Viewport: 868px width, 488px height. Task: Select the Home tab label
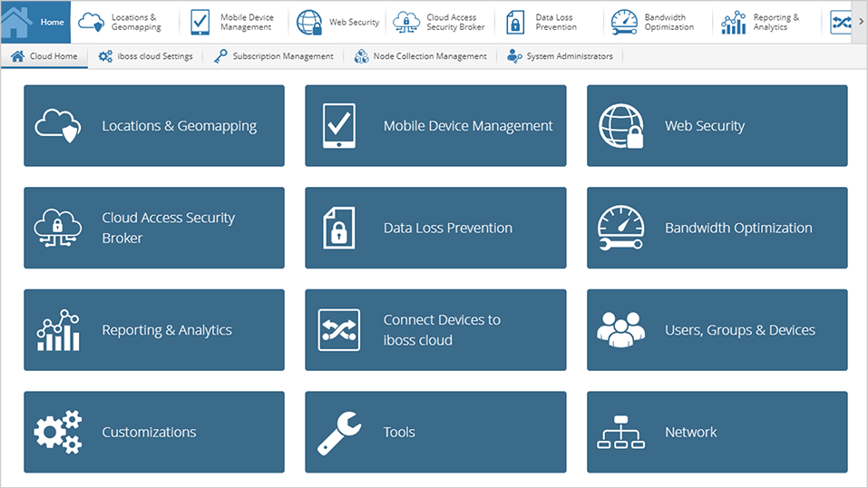[x=52, y=22]
